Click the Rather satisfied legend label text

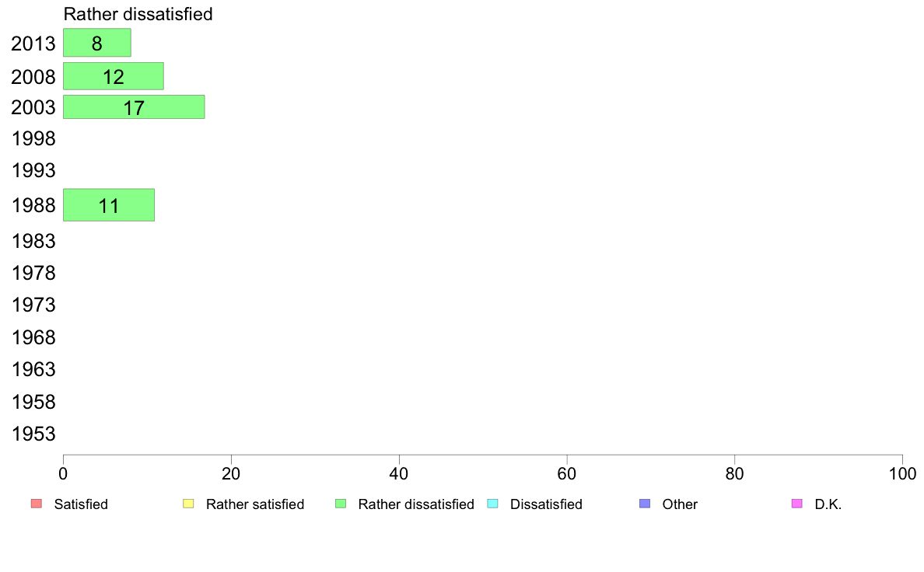pyautogui.click(x=255, y=504)
